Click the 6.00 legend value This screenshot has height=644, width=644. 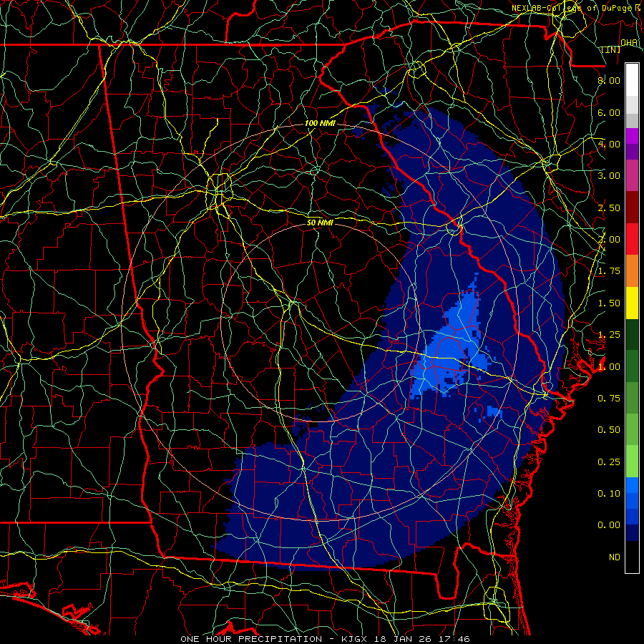coord(609,112)
